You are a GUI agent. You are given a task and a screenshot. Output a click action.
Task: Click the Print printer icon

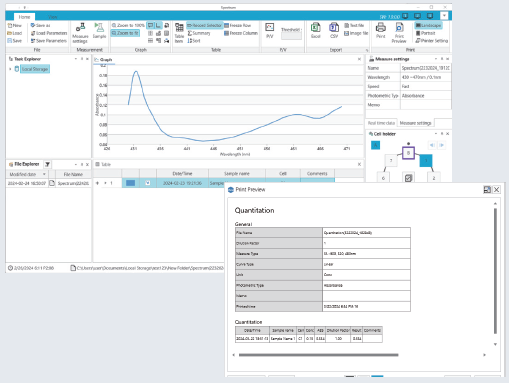pos(381,30)
